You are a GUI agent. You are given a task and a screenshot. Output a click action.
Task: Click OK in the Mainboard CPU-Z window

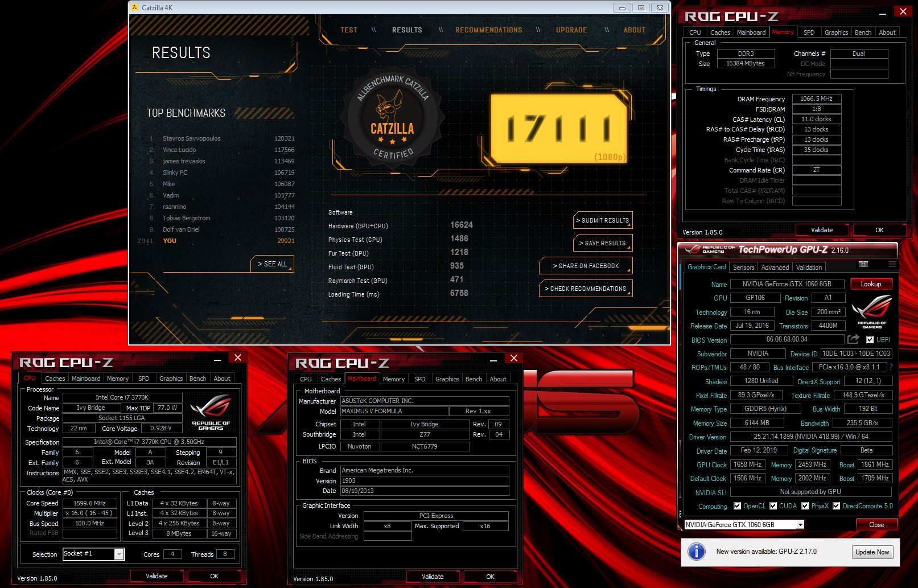click(490, 577)
